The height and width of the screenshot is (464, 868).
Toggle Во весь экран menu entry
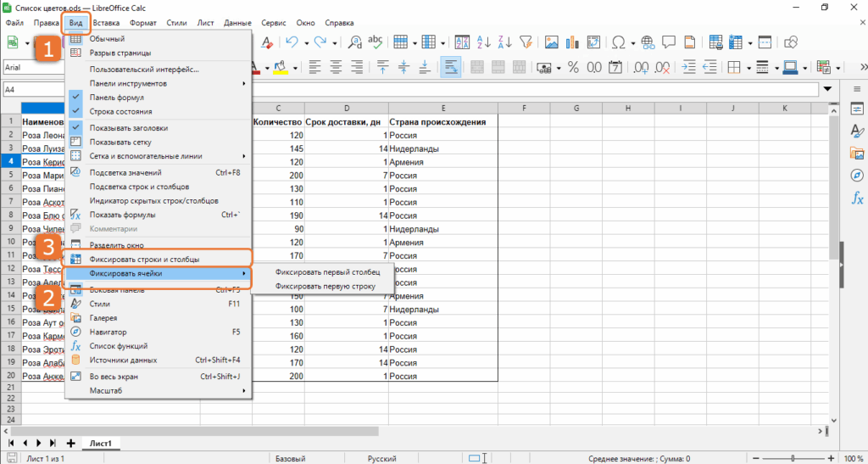point(159,377)
